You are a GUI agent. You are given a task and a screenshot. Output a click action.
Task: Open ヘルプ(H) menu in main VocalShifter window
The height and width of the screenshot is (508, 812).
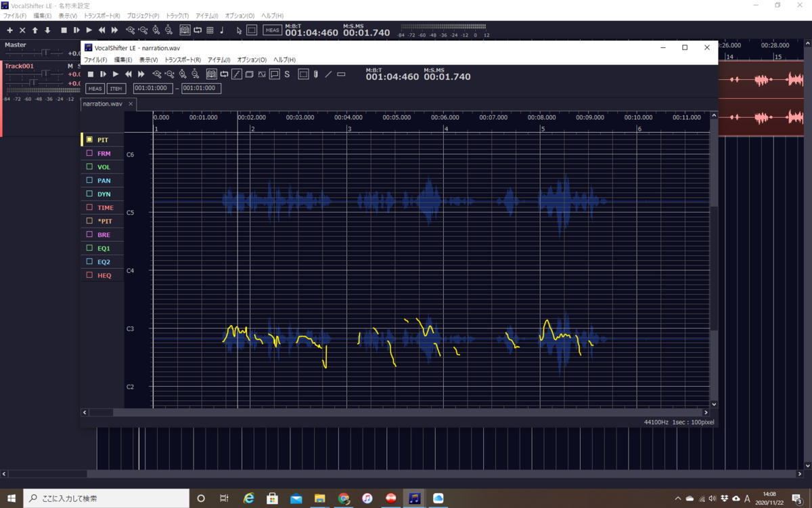coord(273,16)
